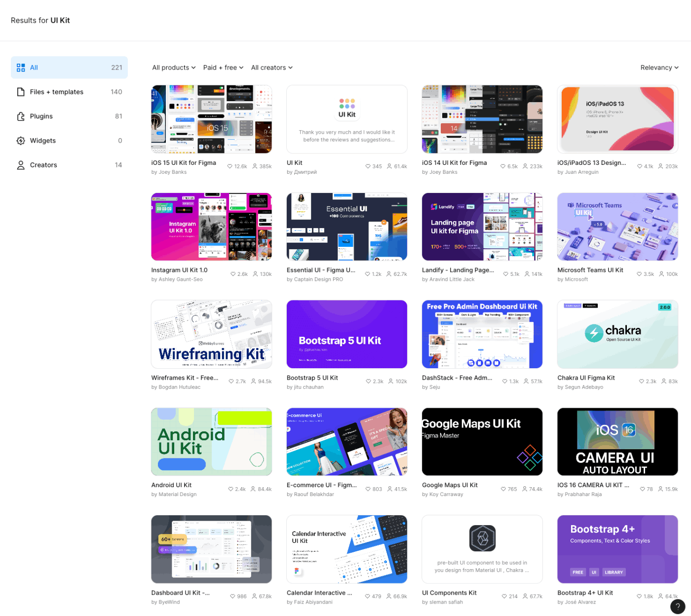Viewport: 691px width, 616px height.
Task: Open the All creators dropdown
Action: click(x=271, y=68)
